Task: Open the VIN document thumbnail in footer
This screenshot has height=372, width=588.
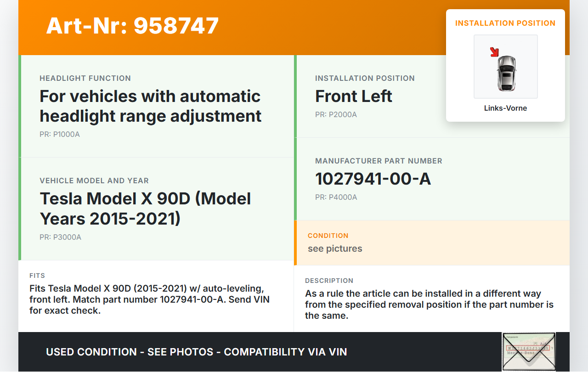Action: (x=528, y=351)
